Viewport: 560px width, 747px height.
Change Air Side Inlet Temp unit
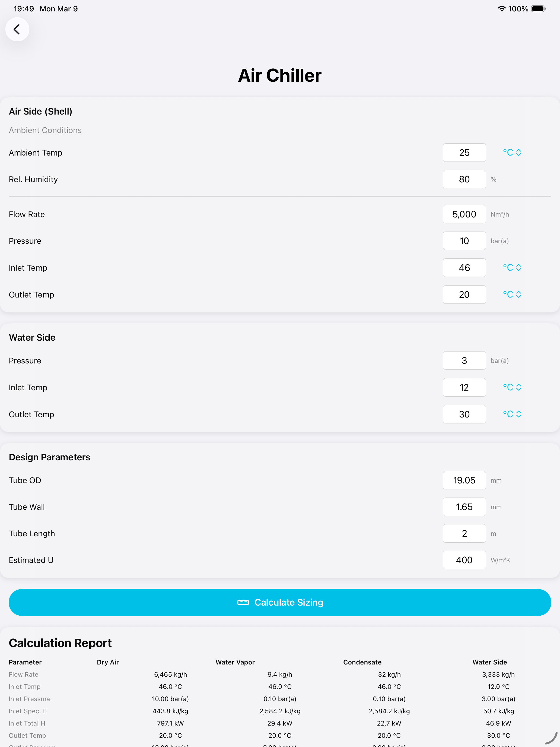[x=512, y=268]
